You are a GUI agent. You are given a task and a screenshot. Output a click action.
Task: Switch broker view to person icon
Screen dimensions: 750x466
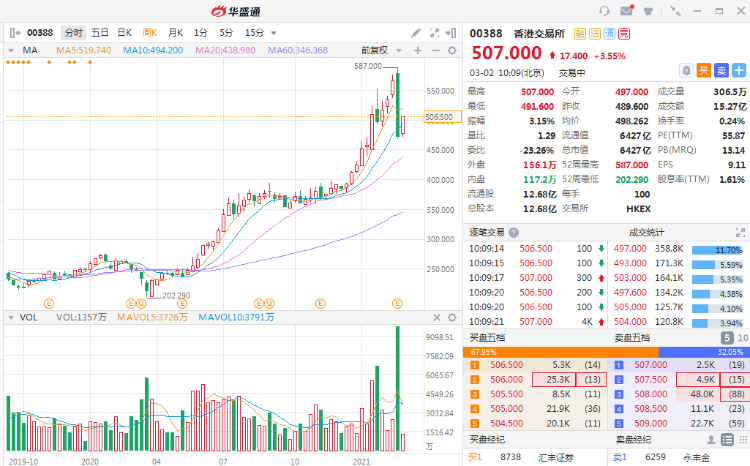click(711, 439)
